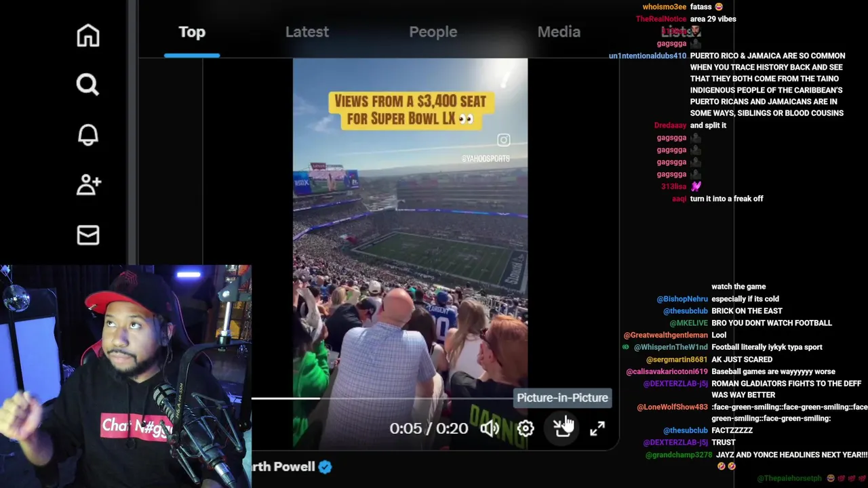Click chat message "TRUST"
Screen dimensions: 868x488
[724, 443]
